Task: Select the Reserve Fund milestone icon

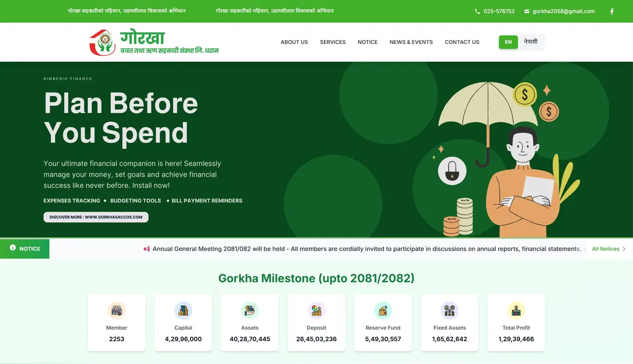Action: pos(383,311)
